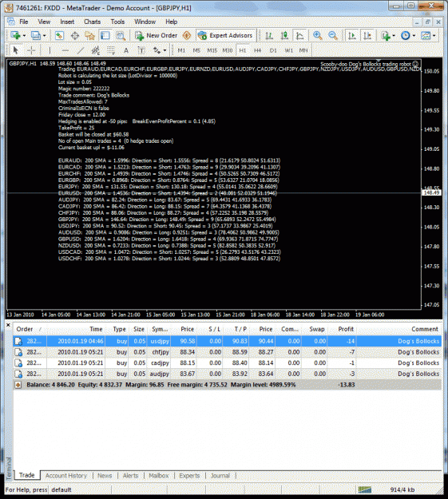Image resolution: width=448 pixels, height=499 pixels.
Task: Switch chart to MN timeframe
Action: tap(303, 50)
